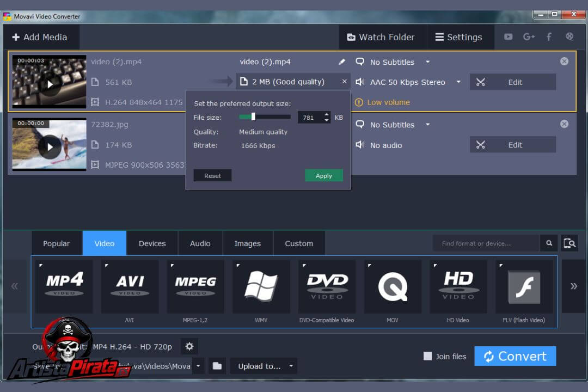Screen dimensions: 588x392
Task: Click the pencil icon to rename output
Action: click(341, 62)
